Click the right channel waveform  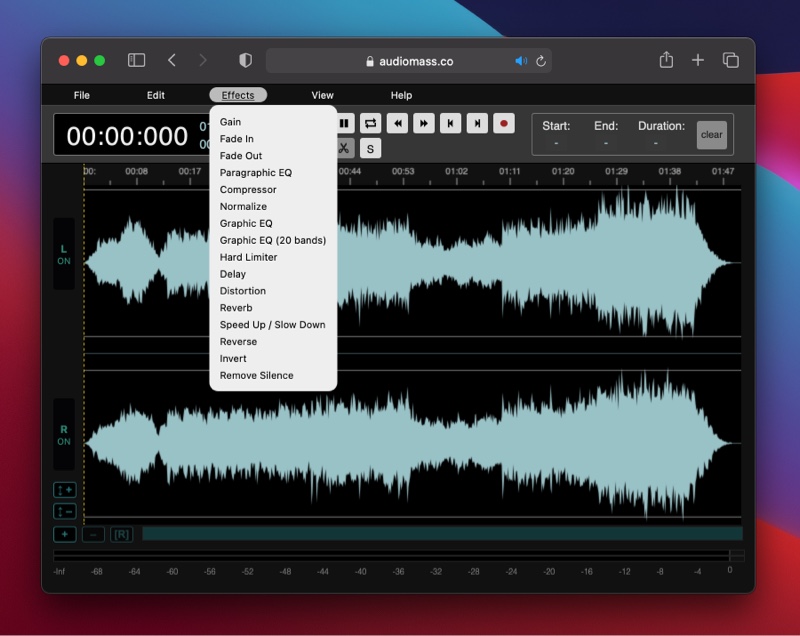point(412,444)
